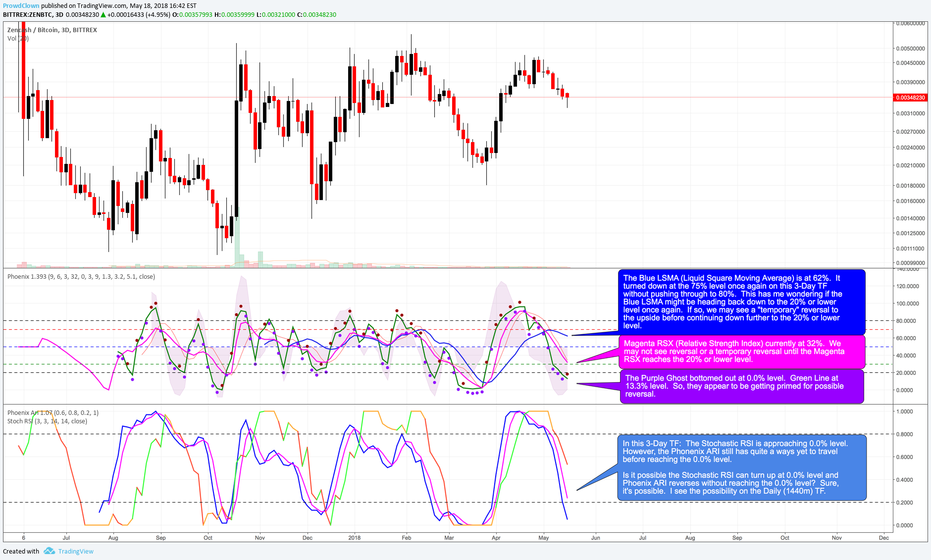Click the TradingView cloud logo icon
Image resolution: width=931 pixels, height=560 pixels.
[49, 551]
